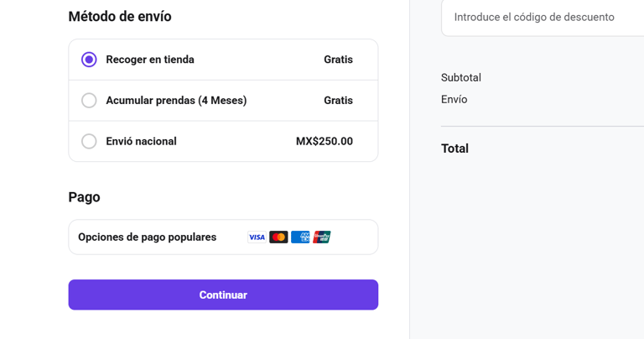Click the Mastercard logo icon
644x339 pixels.
(278, 237)
